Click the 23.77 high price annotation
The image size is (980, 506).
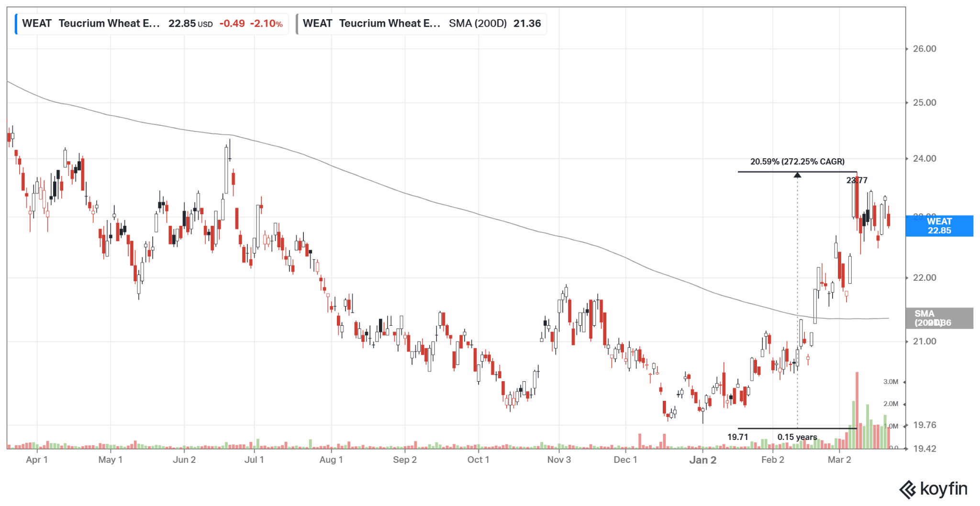[x=857, y=180]
